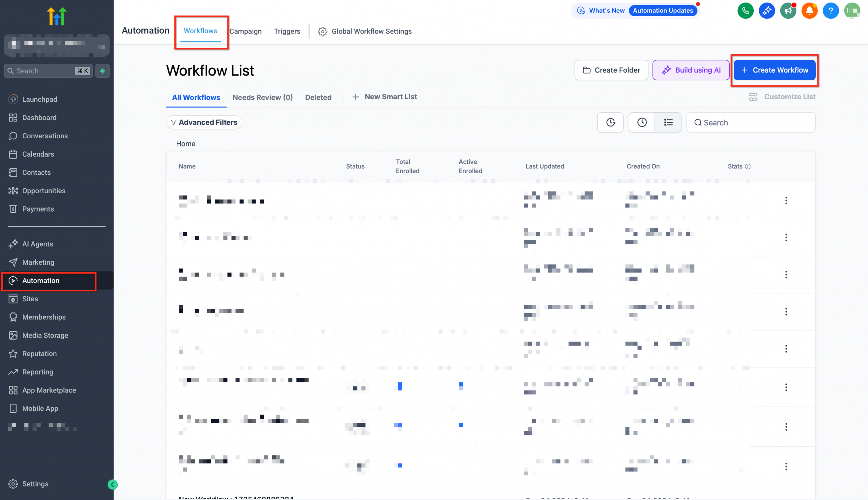
Task: Open notifications via the orange bell icon
Action: point(809,11)
